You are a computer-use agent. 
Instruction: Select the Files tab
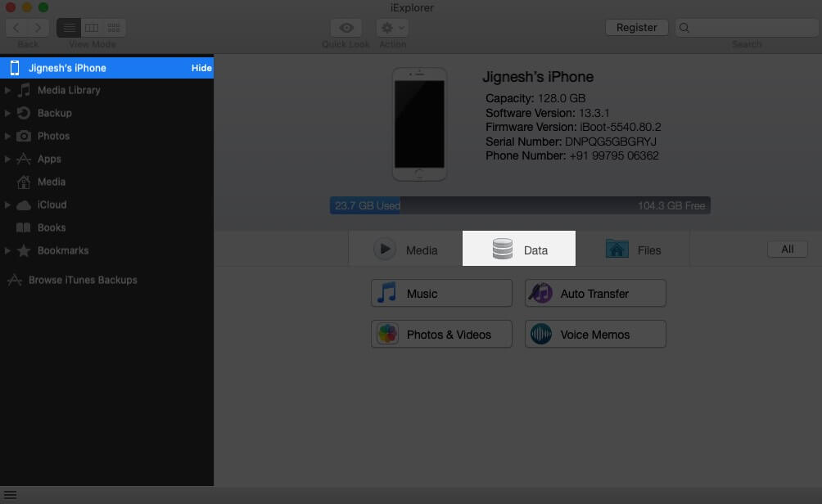pyautogui.click(x=633, y=249)
